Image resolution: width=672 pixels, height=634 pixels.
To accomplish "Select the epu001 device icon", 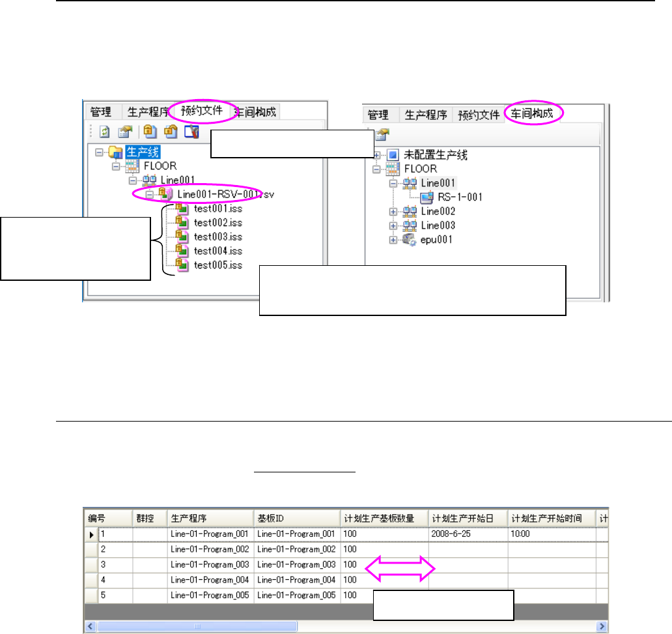I will point(410,240).
